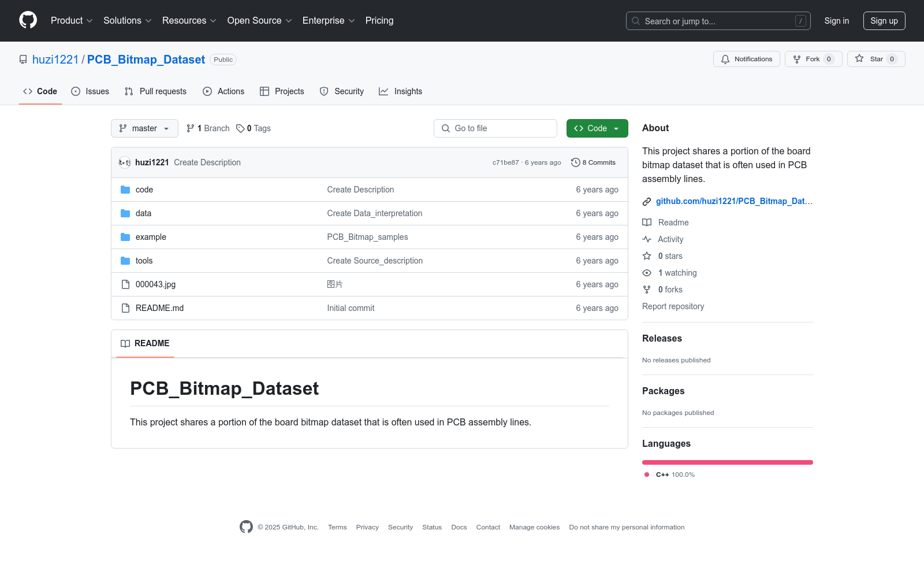Click the Sign up button
The width and height of the screenshot is (924, 578).
tap(884, 21)
